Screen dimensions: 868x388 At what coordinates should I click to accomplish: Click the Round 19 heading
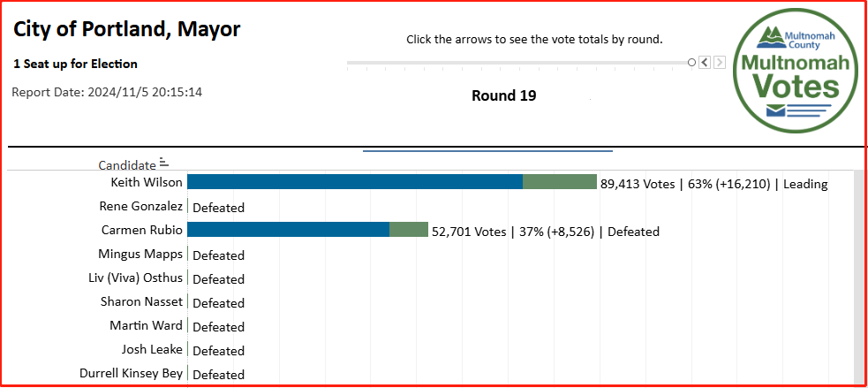coord(503,95)
